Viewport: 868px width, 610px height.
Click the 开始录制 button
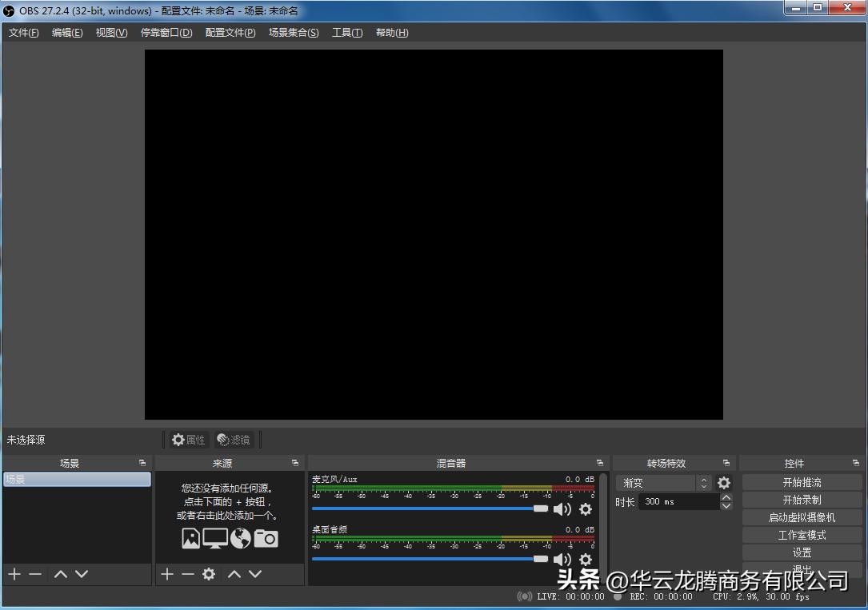(801, 499)
